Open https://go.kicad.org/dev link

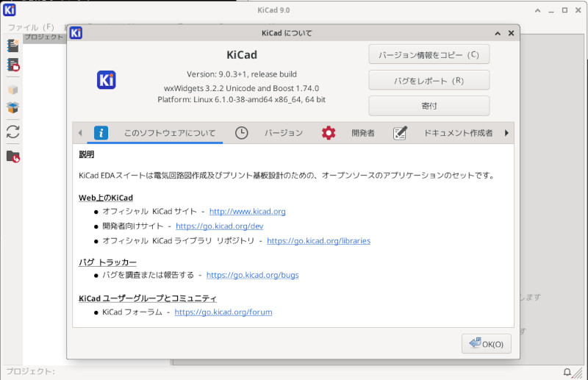tap(219, 226)
